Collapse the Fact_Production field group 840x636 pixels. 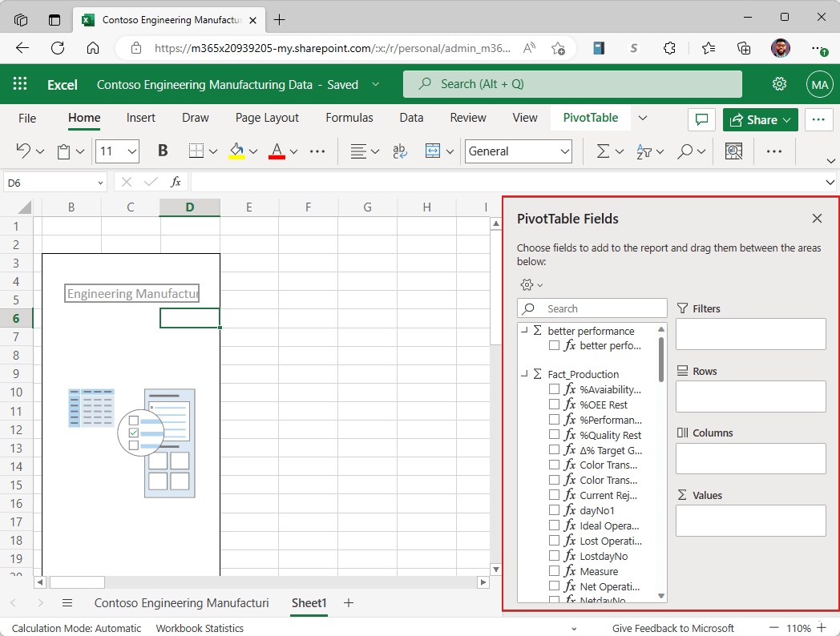point(527,374)
